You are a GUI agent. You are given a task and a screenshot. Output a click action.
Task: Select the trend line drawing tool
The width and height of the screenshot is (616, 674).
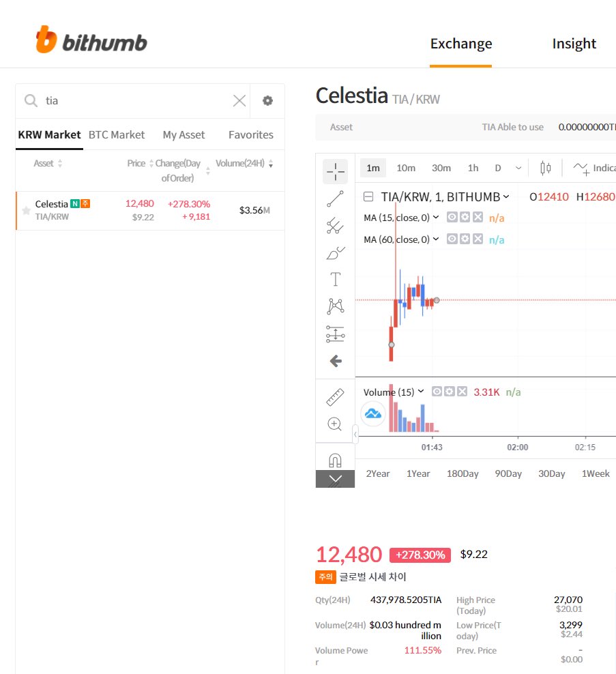[335, 199]
